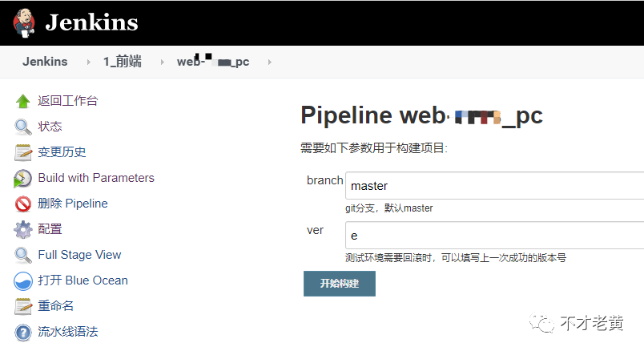Focus the ver input field
Screen dimensions: 644x351
tap(494, 236)
